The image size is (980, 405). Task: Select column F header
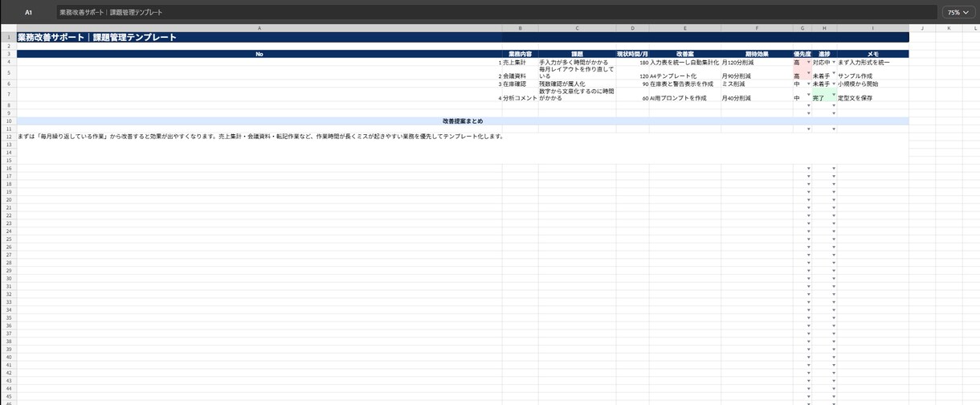coord(757,28)
